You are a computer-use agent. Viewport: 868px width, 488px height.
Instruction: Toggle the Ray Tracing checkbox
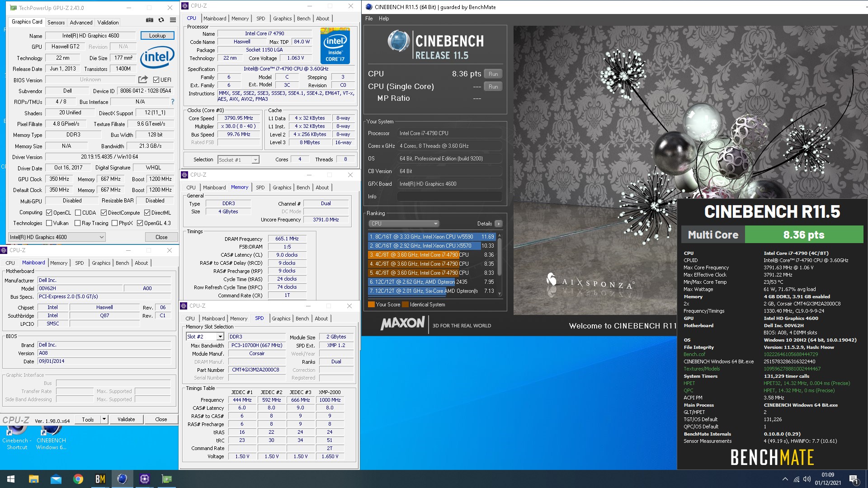pos(77,223)
